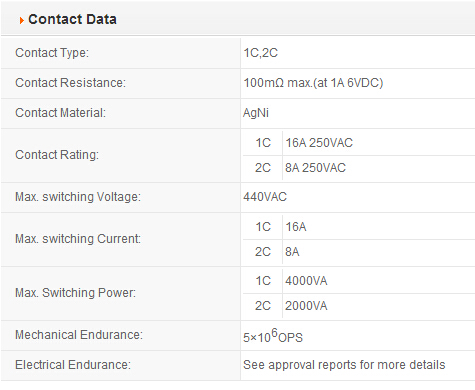Click the AgNi contact material value
475x390 pixels.
(x=256, y=113)
